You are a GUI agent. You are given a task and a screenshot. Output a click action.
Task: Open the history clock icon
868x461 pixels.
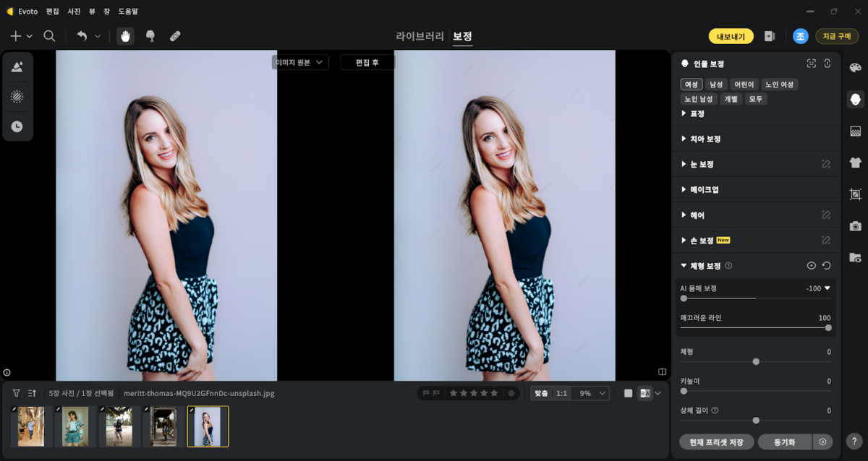pyautogui.click(x=17, y=126)
